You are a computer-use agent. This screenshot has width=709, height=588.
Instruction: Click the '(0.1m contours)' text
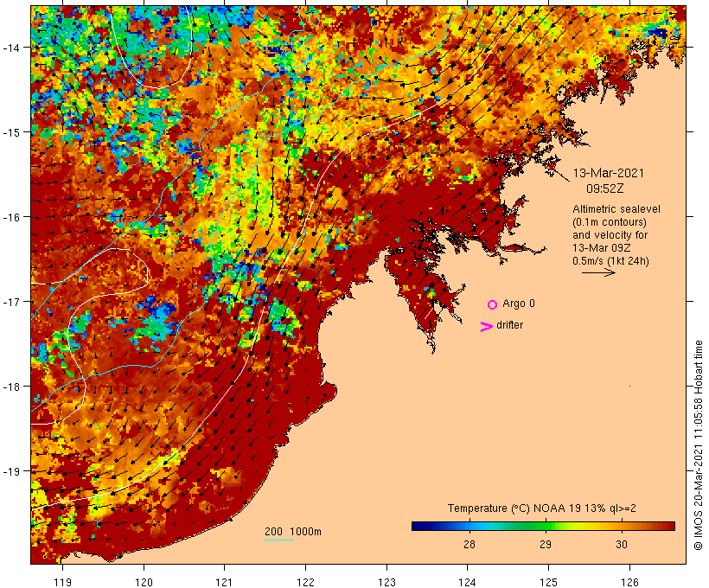point(609,222)
